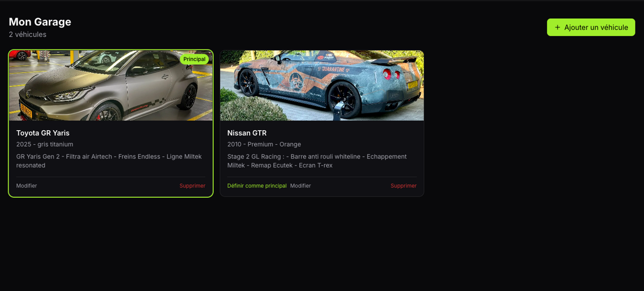
Task: Add a new vehicle with Ajouter un véhicule
Action: tap(591, 27)
